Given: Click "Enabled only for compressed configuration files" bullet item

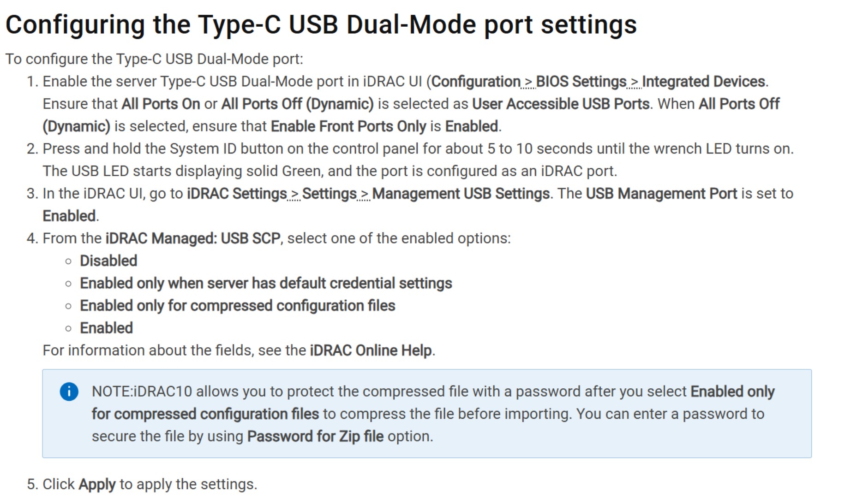Looking at the screenshot, I should [237, 306].
